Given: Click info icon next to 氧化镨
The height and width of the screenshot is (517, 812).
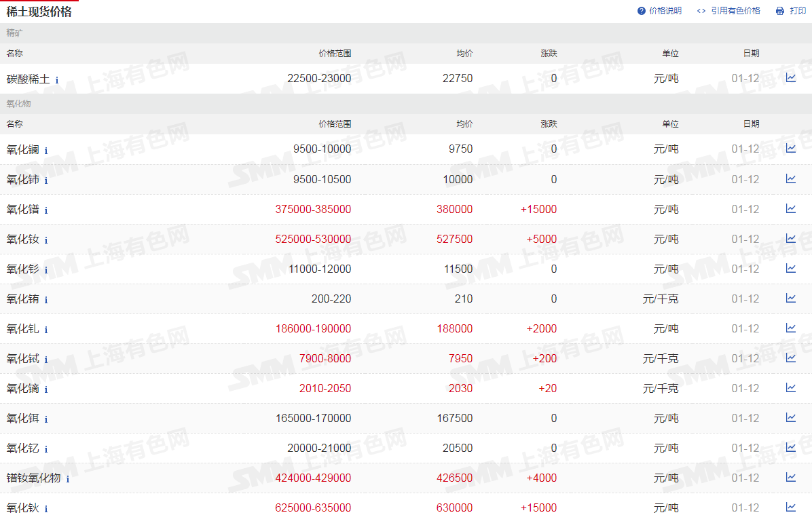Looking at the screenshot, I should pos(46,210).
